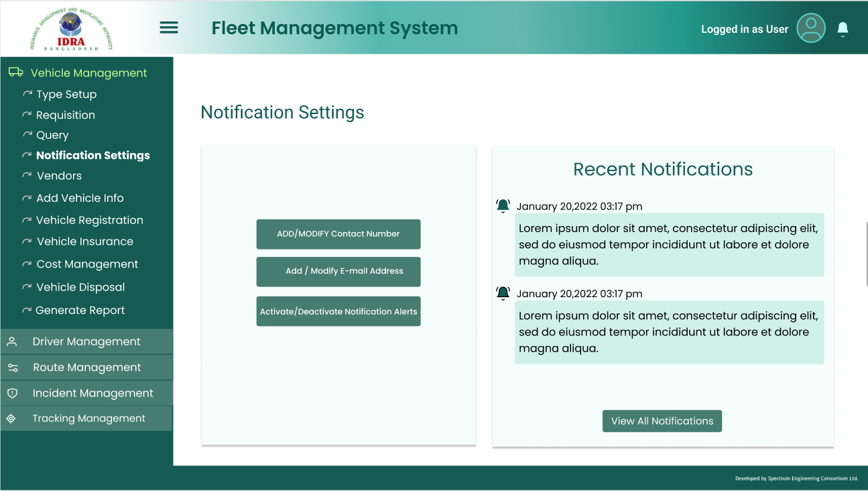
Task: Navigate to Add Vehicle Info
Action: (x=80, y=198)
